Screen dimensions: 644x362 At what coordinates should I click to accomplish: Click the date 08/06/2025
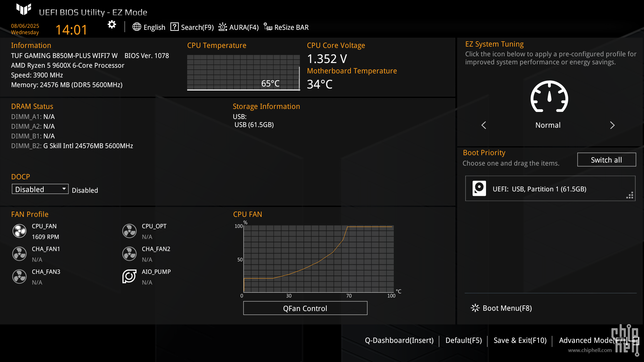tap(25, 26)
